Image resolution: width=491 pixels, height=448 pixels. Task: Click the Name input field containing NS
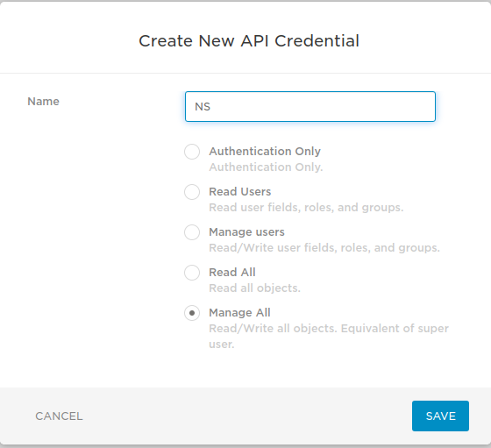(x=310, y=106)
